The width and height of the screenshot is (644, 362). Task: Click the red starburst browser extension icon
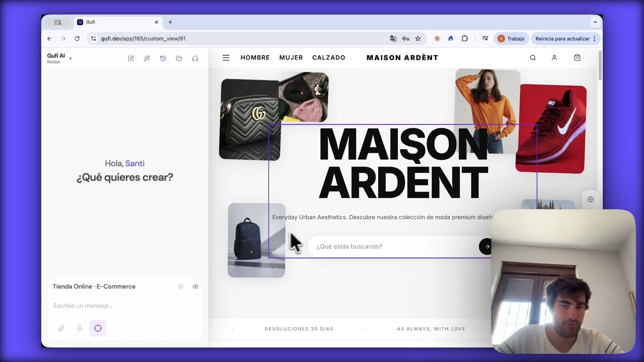437,39
